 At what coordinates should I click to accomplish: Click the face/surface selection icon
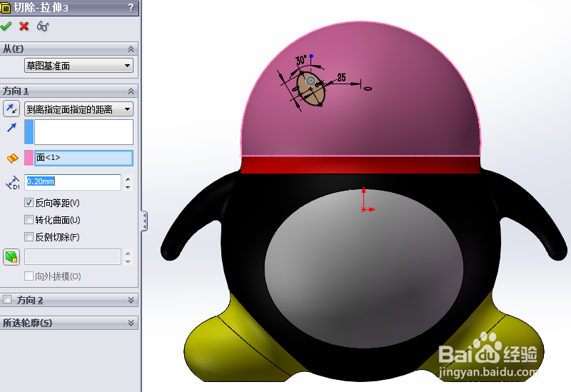12,158
